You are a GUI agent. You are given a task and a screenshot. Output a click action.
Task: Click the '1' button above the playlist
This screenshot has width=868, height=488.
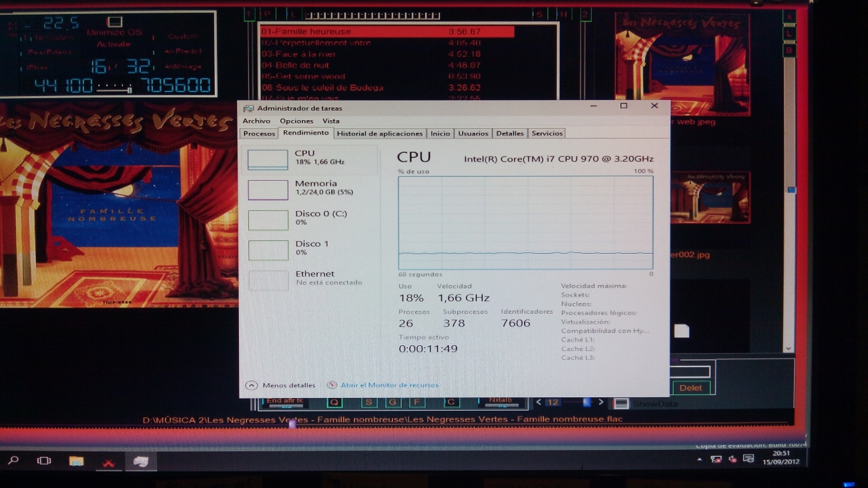(248, 14)
